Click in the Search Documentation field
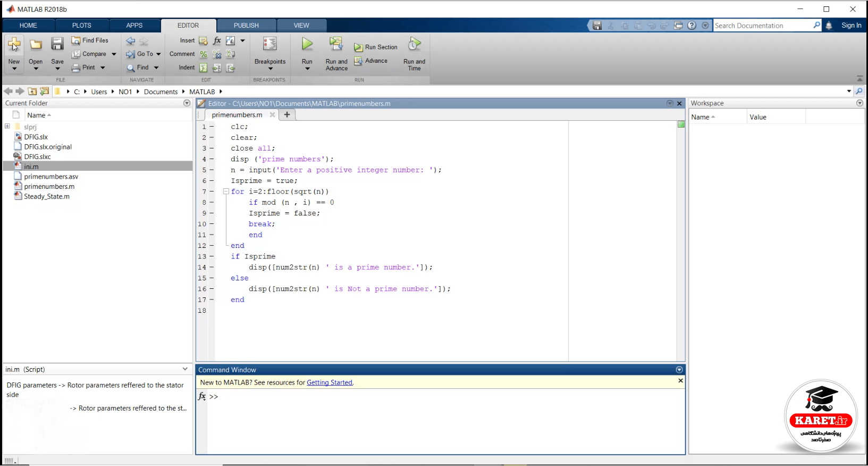 coord(763,26)
